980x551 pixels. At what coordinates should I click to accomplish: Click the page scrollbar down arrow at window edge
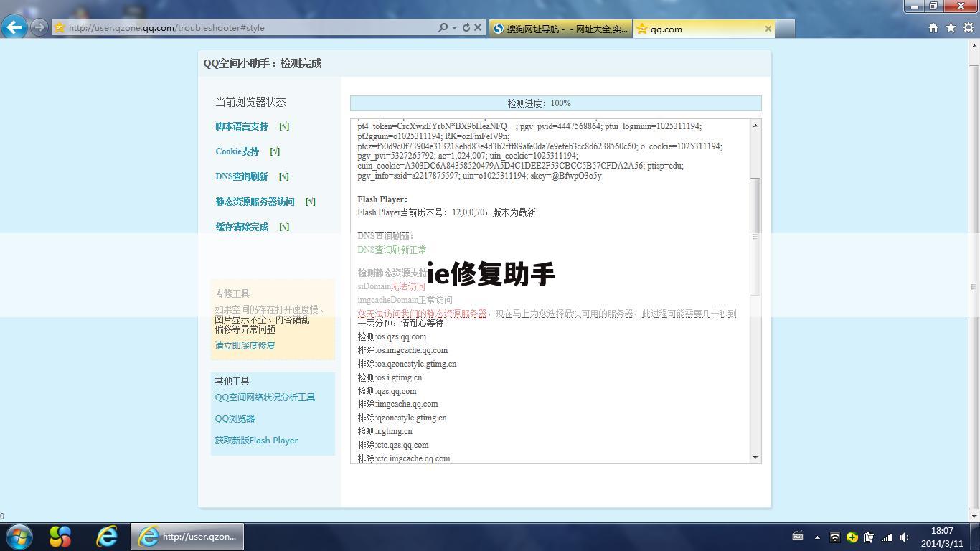(974, 515)
